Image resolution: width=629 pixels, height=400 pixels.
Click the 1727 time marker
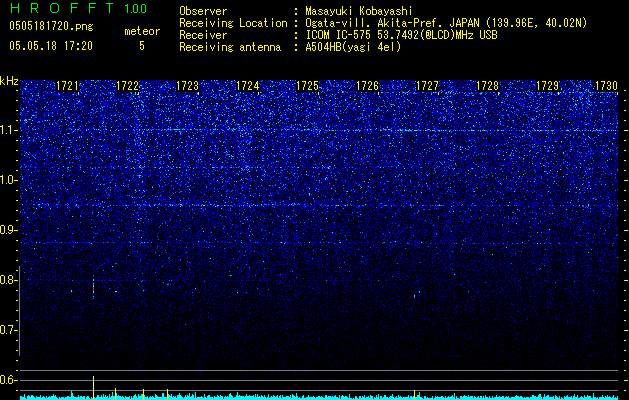pos(428,86)
